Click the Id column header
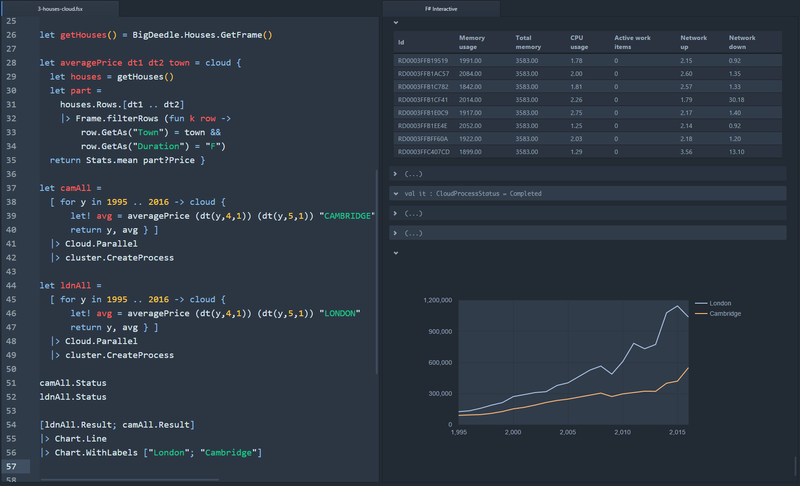 [x=401, y=43]
